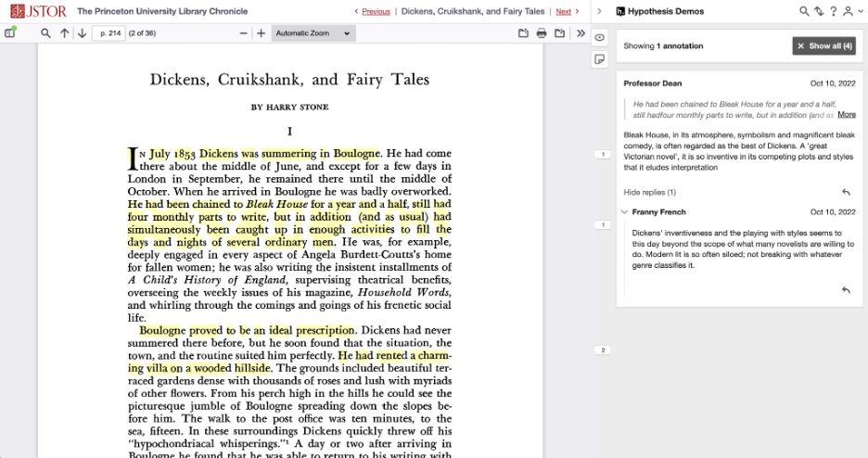Collapse Franny French's reply
The width and height of the screenshot is (868, 458).
(625, 212)
